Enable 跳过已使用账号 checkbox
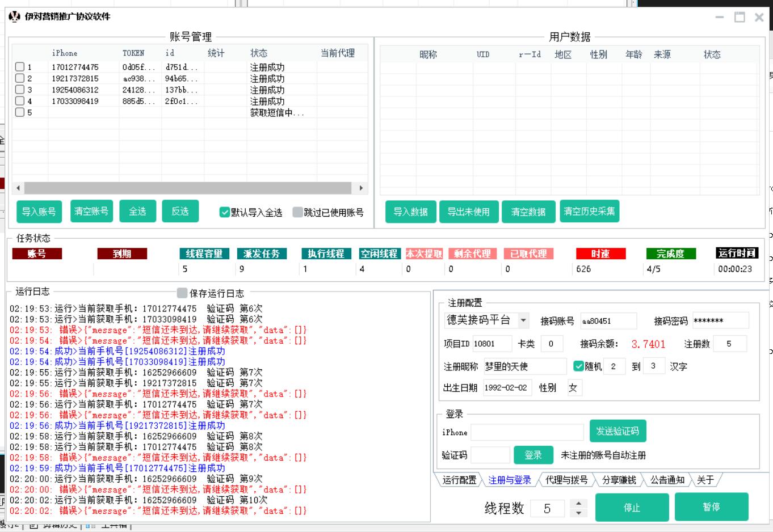773x532 pixels. [x=297, y=212]
